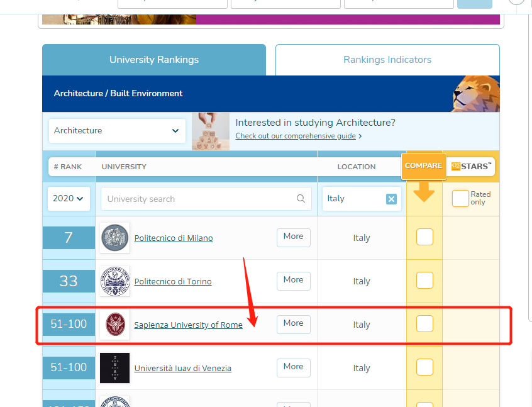This screenshot has width=532, height=407.
Task: Open the Architecture subject dropdown
Action: point(117,131)
